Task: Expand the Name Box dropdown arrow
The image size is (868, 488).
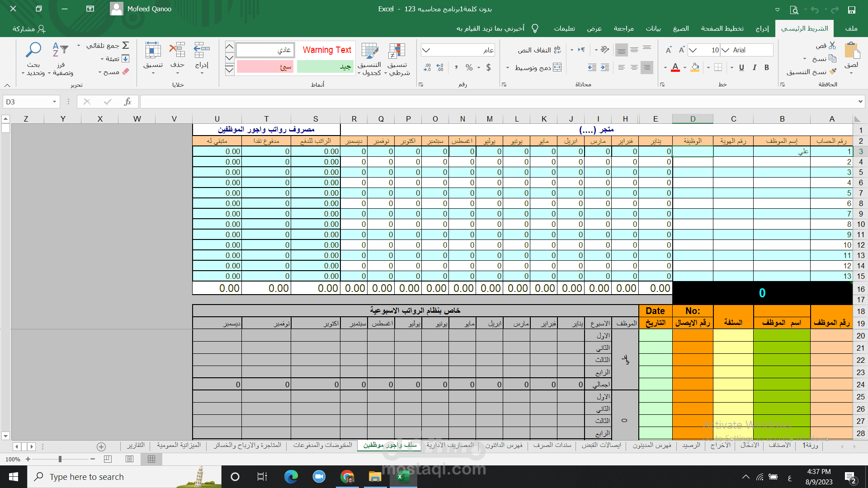Action: point(54,102)
